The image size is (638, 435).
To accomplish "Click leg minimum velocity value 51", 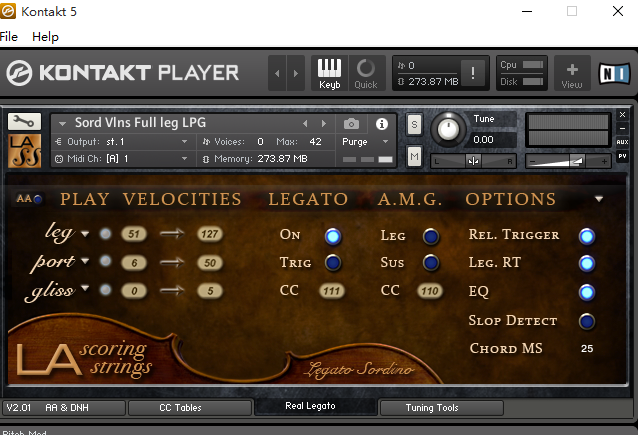I will pos(134,234).
